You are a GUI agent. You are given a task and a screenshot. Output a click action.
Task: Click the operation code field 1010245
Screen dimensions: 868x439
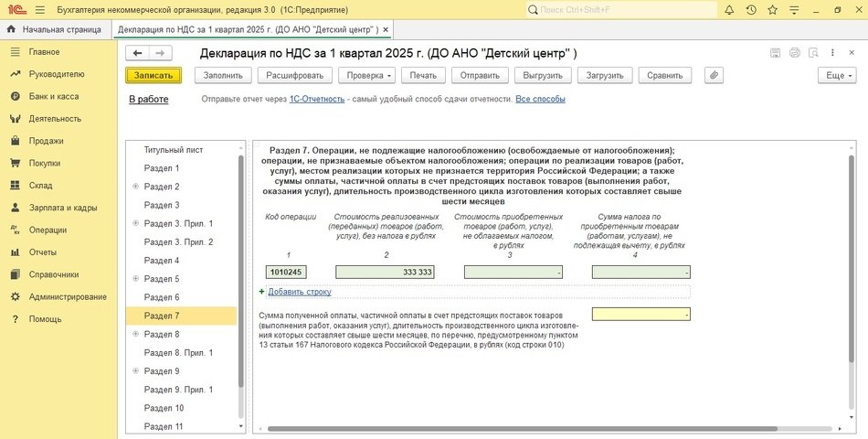285,272
